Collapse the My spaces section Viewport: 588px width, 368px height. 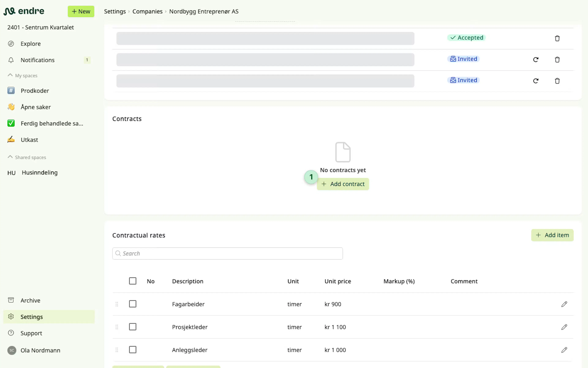pyautogui.click(x=23, y=75)
